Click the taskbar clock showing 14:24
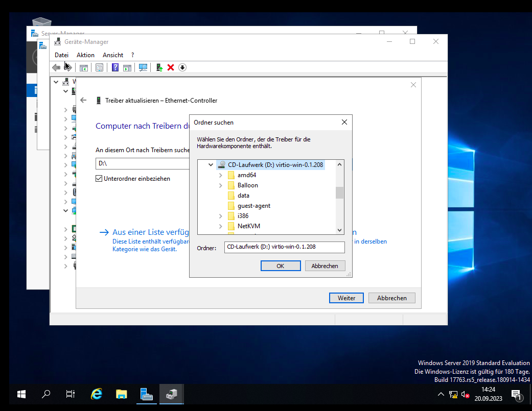Image resolution: width=532 pixels, height=411 pixels. click(488, 394)
